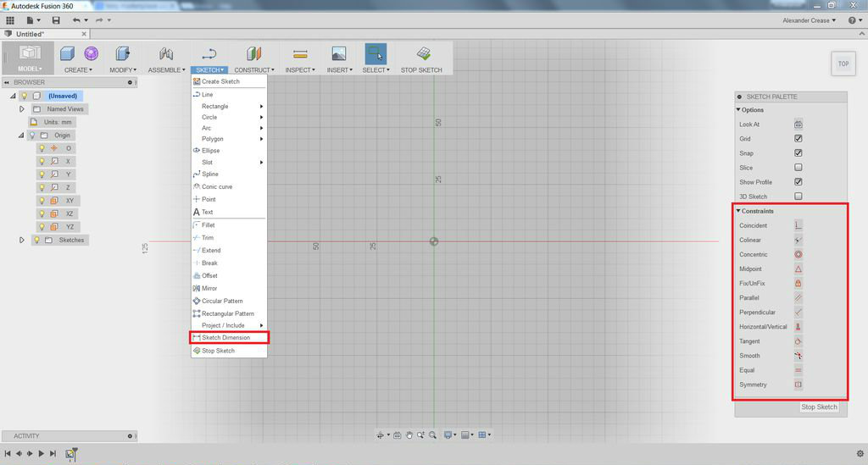Click the Concentric constraint icon
This screenshot has height=465, width=868.
(798, 254)
